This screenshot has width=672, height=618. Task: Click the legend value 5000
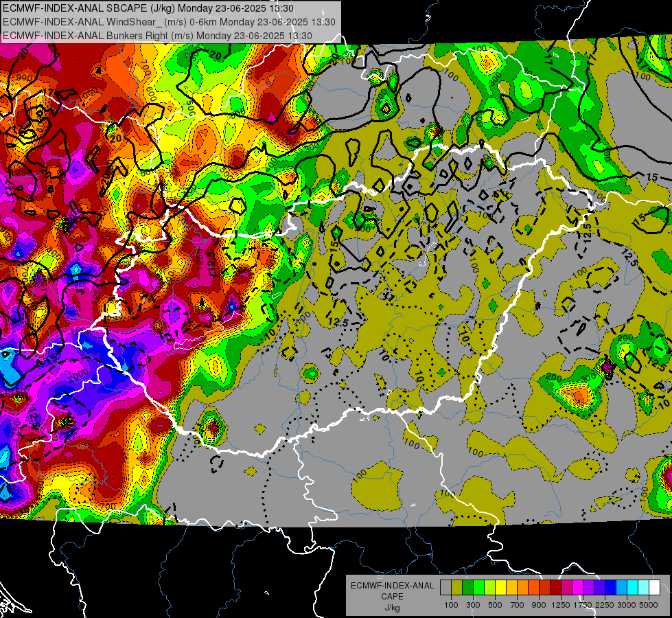click(649, 605)
